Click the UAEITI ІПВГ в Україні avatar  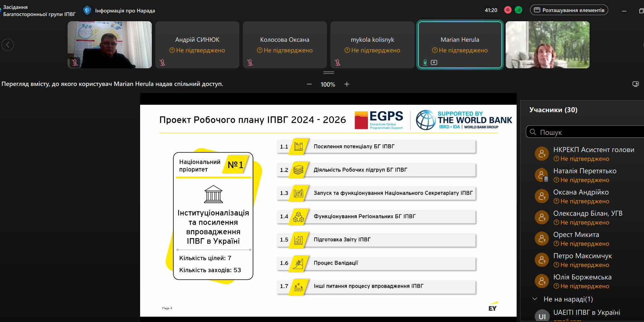[x=542, y=316]
